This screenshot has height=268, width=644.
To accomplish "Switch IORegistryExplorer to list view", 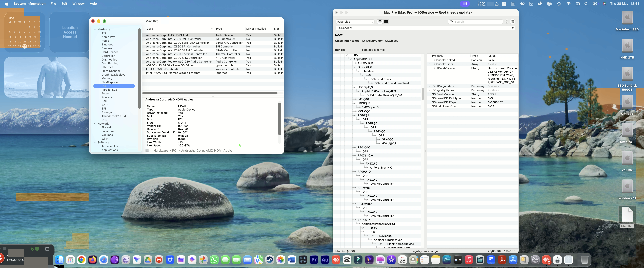I will click(x=380, y=22).
